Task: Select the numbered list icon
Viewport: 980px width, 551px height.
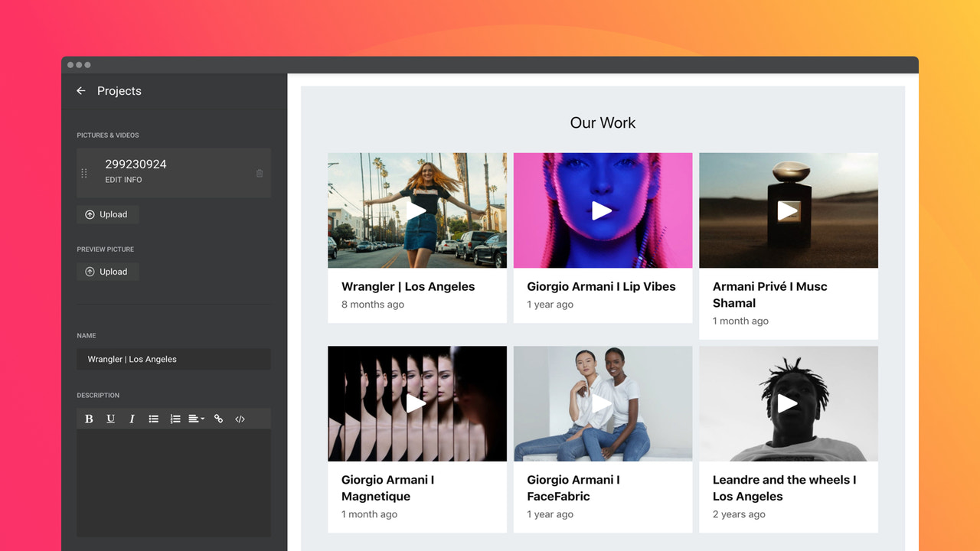Action: pyautogui.click(x=175, y=419)
